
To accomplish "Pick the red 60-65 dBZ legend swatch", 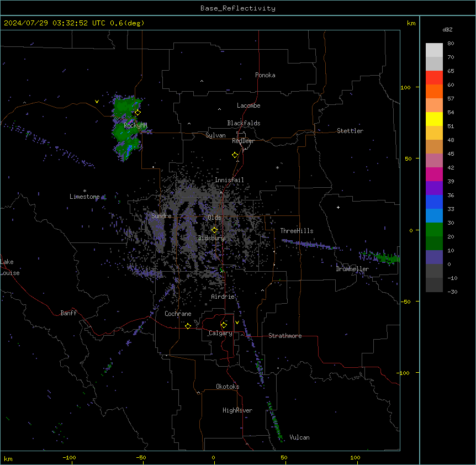I will (x=434, y=78).
